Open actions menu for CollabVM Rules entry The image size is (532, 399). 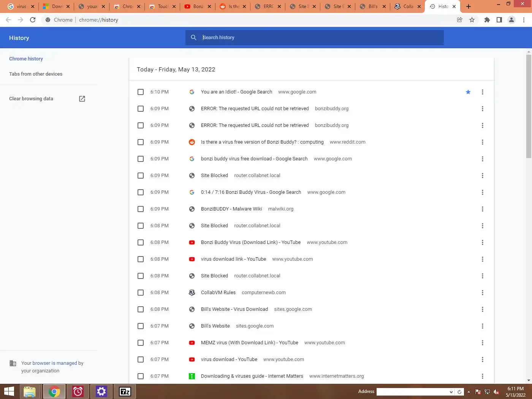(483, 293)
